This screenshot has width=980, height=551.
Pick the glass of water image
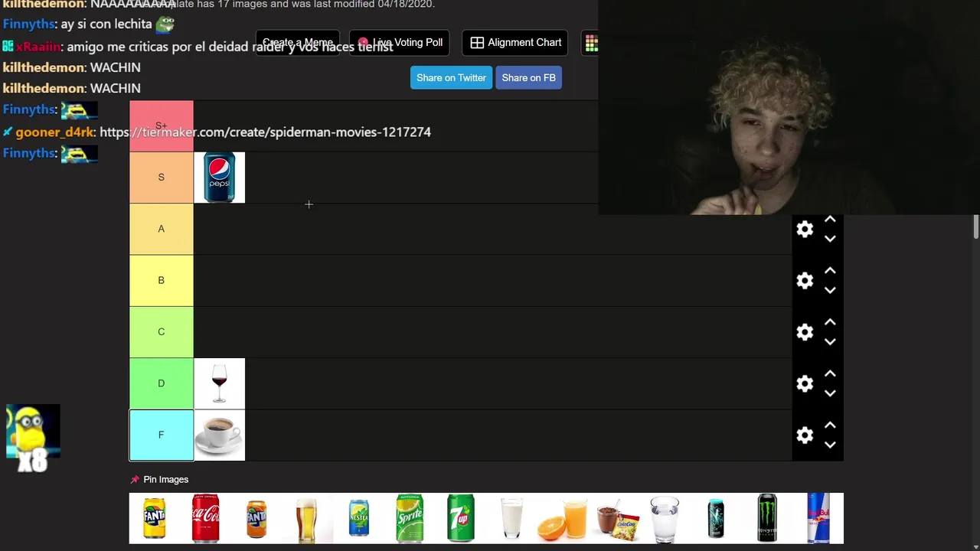coord(665,518)
